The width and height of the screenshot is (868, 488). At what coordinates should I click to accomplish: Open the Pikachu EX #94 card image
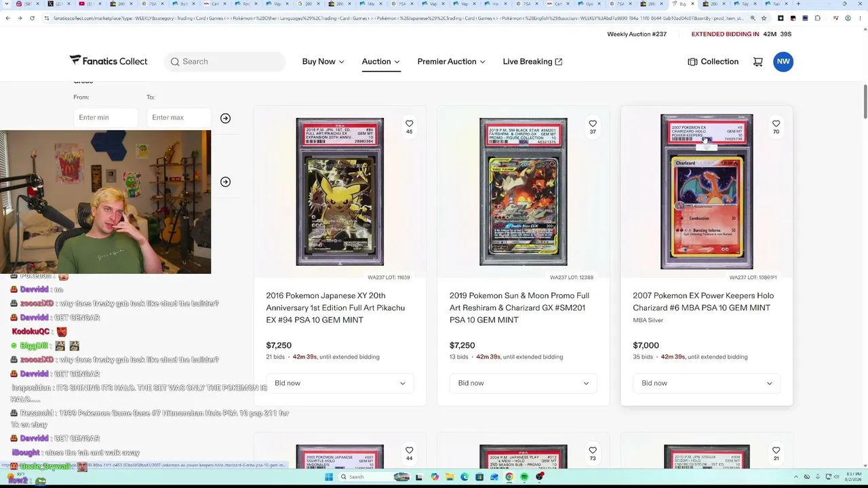click(340, 192)
